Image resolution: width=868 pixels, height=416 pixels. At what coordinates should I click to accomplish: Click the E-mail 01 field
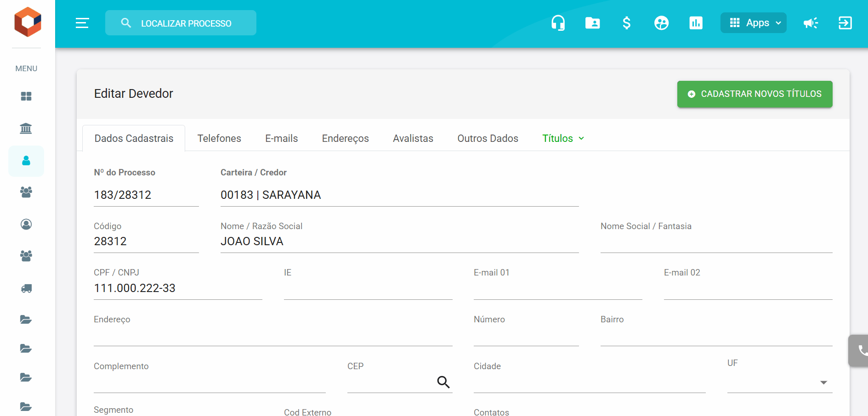[558, 288]
